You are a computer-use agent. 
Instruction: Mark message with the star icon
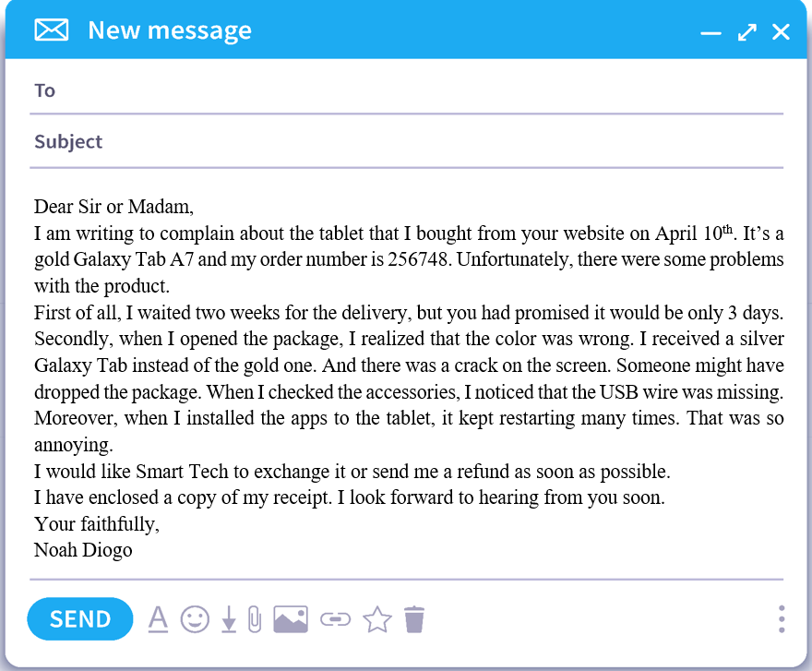point(376,618)
